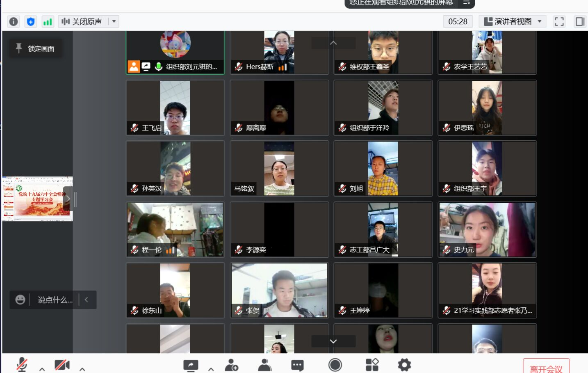Open the participants list
Screen dimensions: 588x373
[x=265, y=365]
